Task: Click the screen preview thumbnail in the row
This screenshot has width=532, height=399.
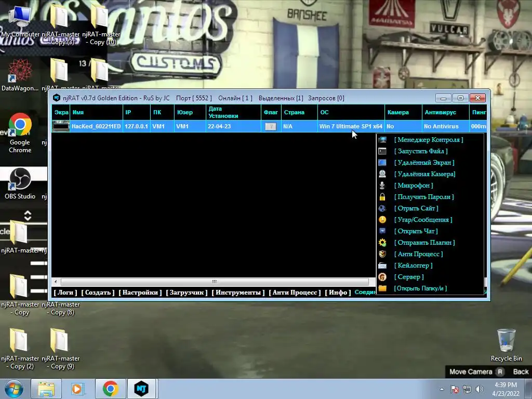Action: 61,126
